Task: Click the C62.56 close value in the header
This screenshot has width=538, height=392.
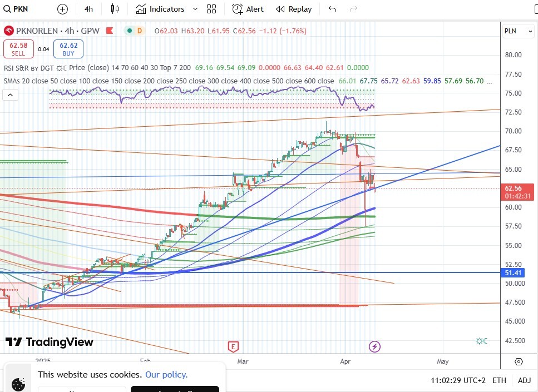Action: [x=244, y=31]
